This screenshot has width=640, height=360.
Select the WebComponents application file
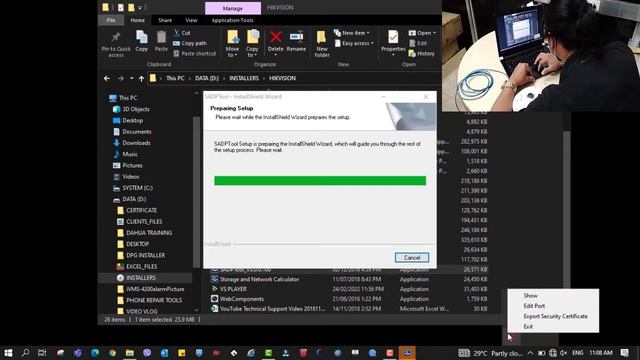click(x=242, y=299)
